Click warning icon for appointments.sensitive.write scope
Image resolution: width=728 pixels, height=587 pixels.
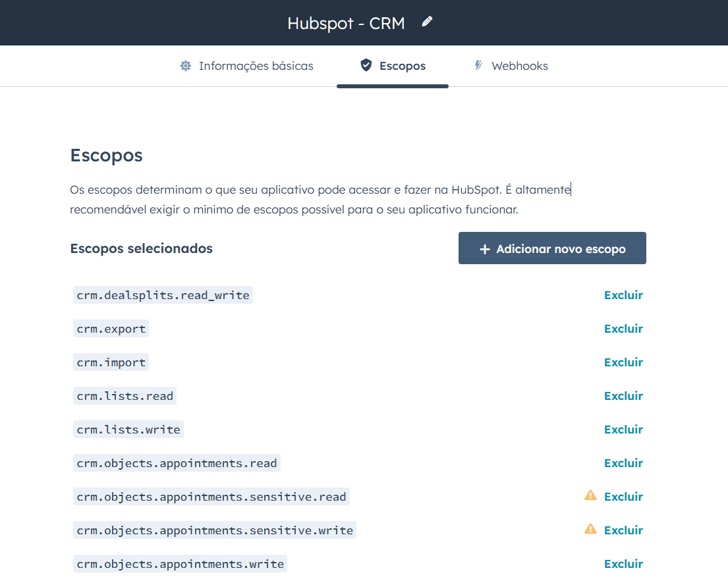(590, 529)
